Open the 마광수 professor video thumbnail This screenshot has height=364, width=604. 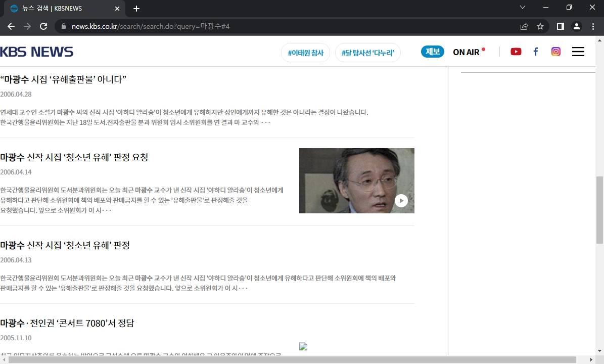coord(357,180)
